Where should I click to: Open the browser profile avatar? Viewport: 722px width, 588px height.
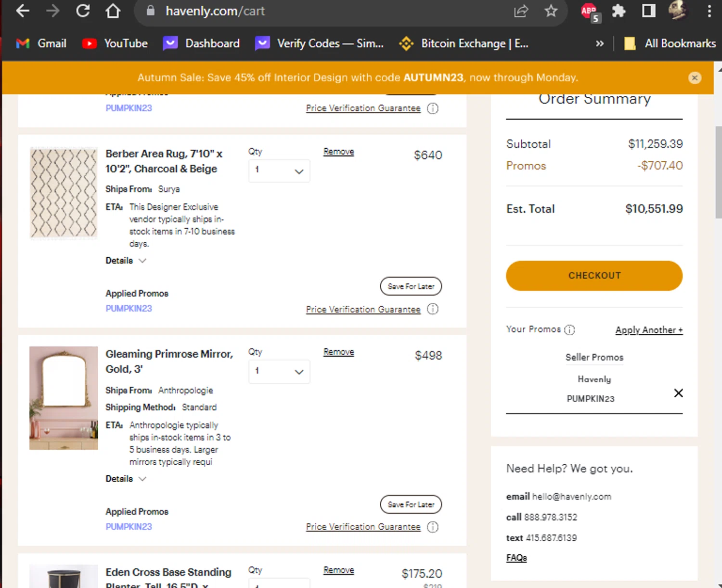click(x=678, y=10)
